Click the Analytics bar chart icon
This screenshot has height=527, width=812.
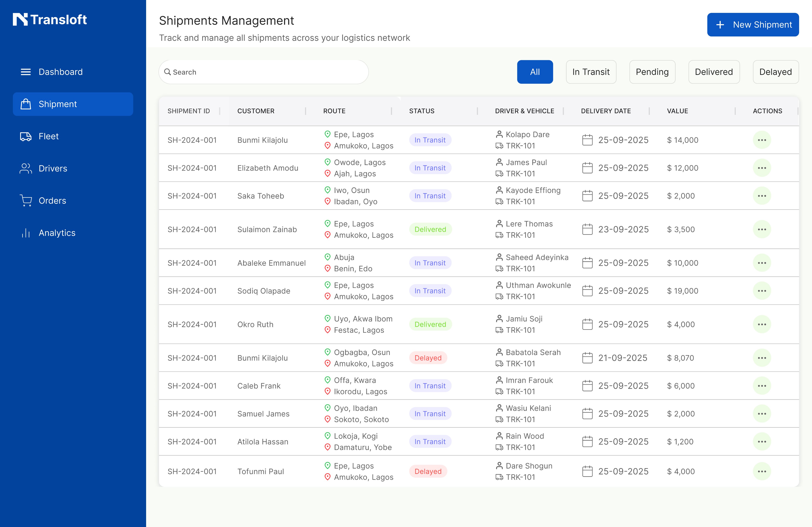click(26, 233)
